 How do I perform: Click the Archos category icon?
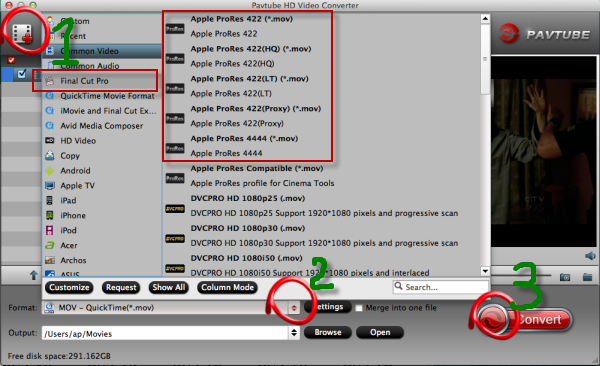tap(50, 260)
